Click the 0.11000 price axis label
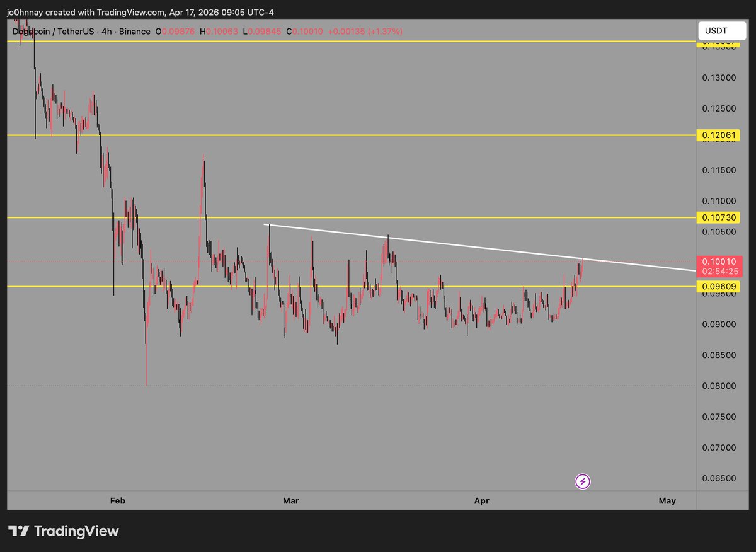The width and height of the screenshot is (756, 552). 720,200
